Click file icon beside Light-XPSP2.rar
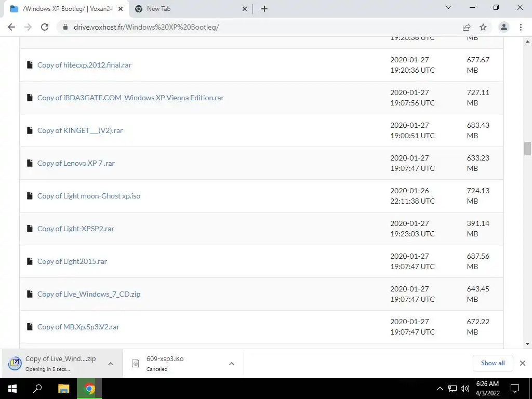 pos(30,229)
